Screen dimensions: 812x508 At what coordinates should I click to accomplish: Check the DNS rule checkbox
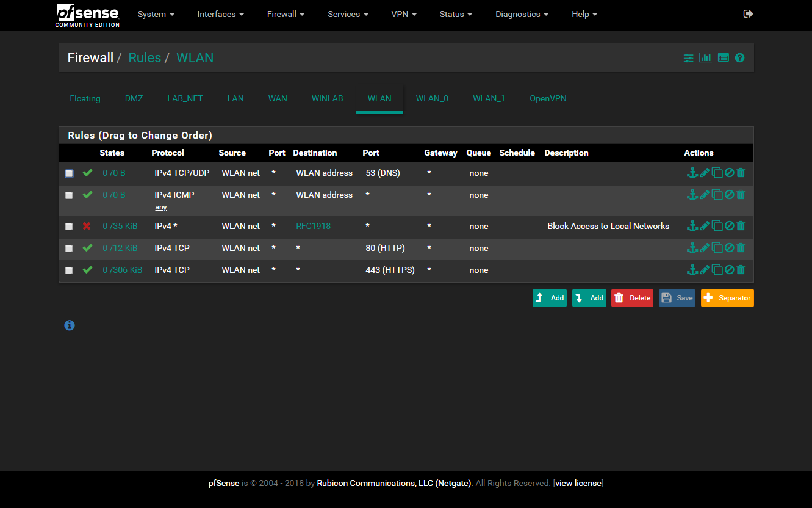tap(69, 173)
